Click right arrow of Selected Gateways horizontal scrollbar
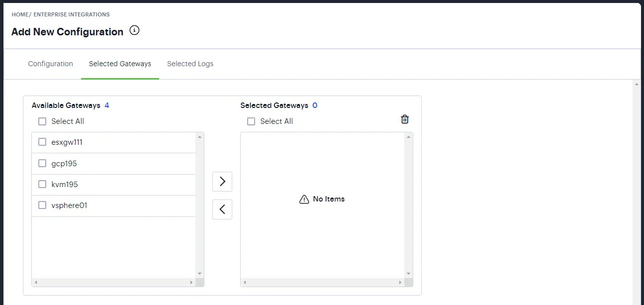The width and height of the screenshot is (644, 305). click(x=400, y=283)
